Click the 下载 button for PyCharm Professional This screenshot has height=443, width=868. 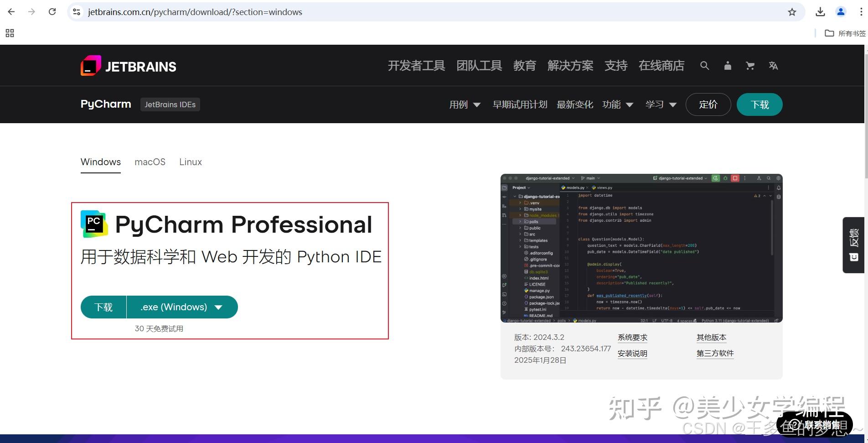pos(103,307)
